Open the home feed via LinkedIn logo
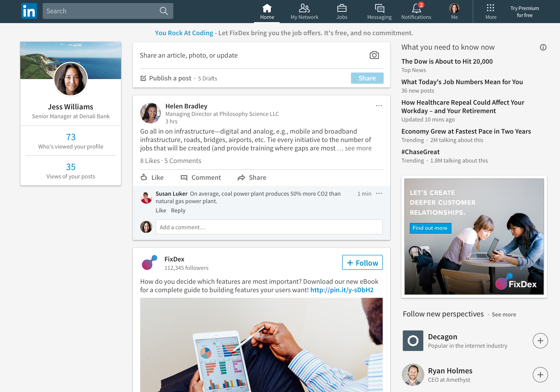Screen dimensions: 560x392 29,11
